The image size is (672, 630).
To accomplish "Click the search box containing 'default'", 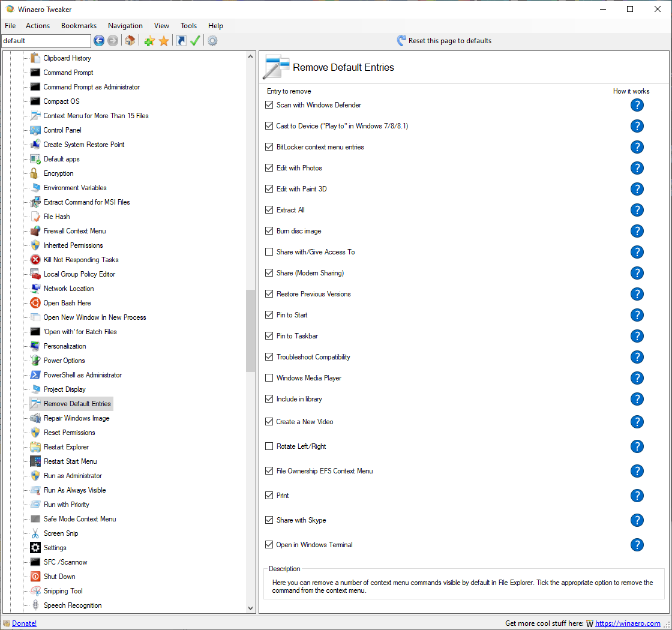I will click(46, 41).
